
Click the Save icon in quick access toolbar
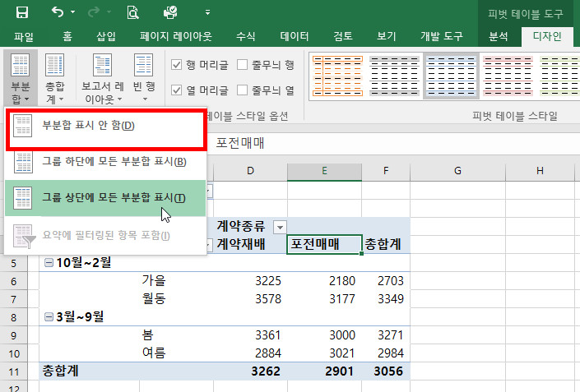pyautogui.click(x=22, y=12)
